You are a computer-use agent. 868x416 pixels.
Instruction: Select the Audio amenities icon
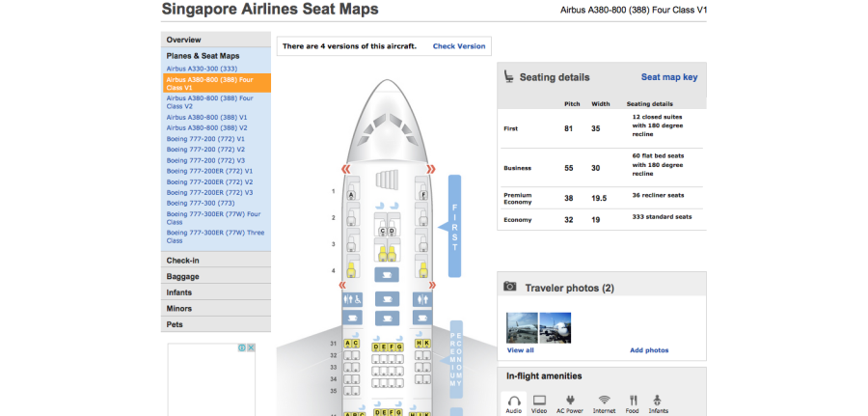coord(515,400)
